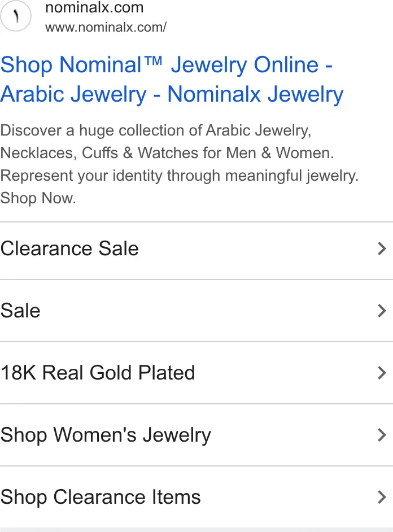Image resolution: width=393 pixels, height=532 pixels.
Task: Click the gray divider strip at the bottom
Action: click(197, 530)
